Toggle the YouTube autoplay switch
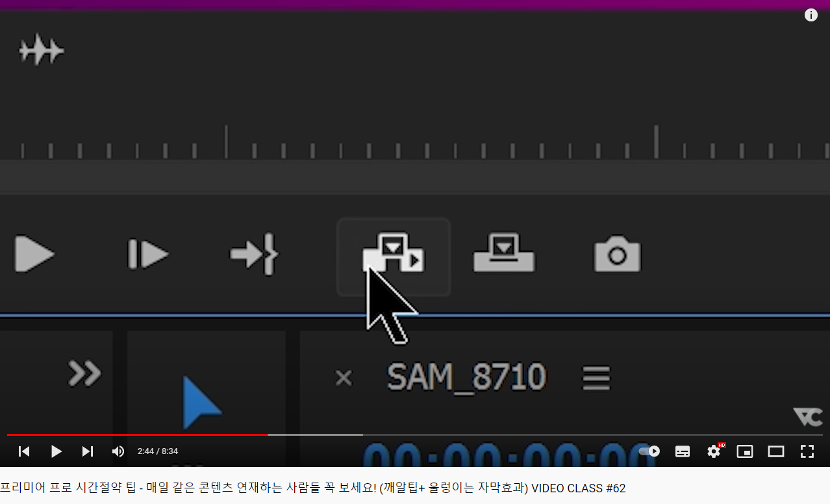Image resolution: width=830 pixels, height=504 pixels. click(649, 451)
